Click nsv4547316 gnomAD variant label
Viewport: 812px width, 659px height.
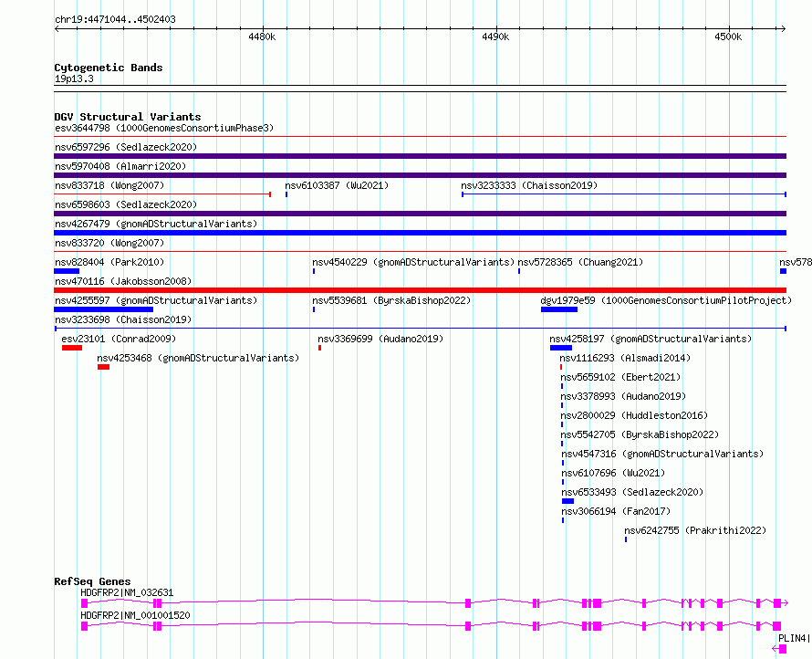click(662, 454)
